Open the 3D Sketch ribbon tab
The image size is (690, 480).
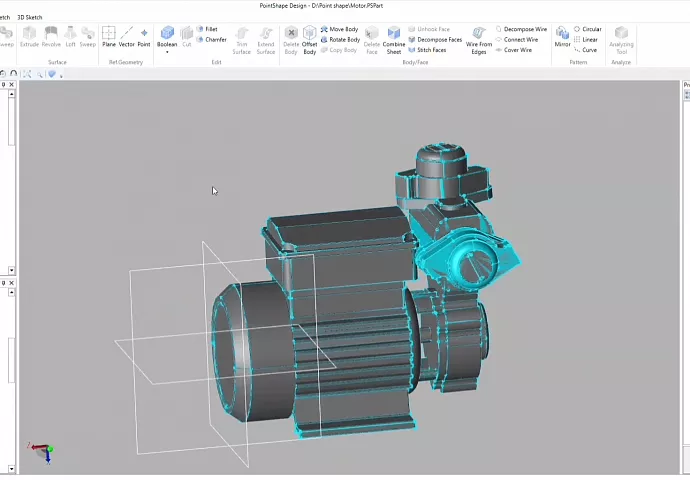pos(30,17)
